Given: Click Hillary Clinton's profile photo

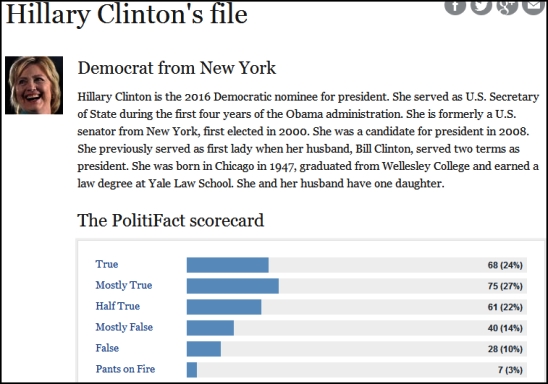Looking at the screenshot, I should click(34, 85).
